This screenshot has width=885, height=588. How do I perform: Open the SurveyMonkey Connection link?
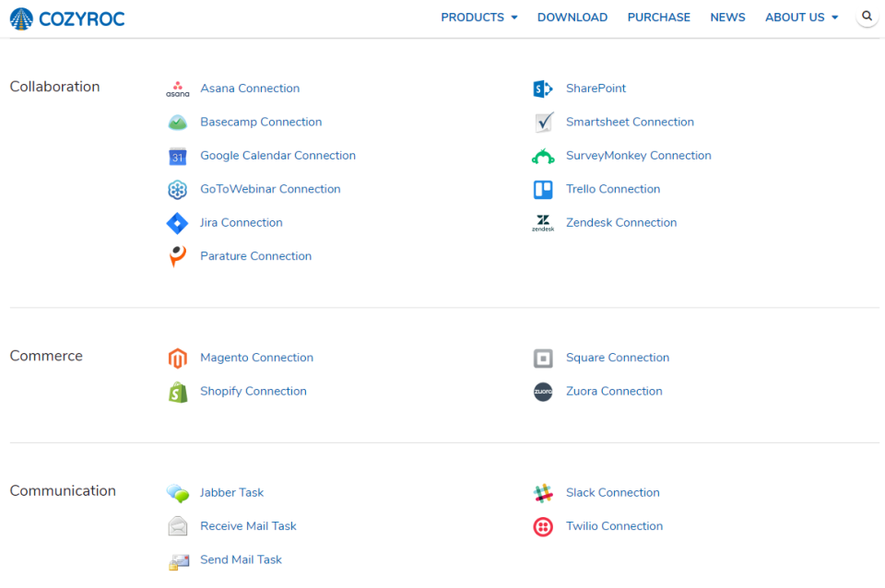click(638, 155)
